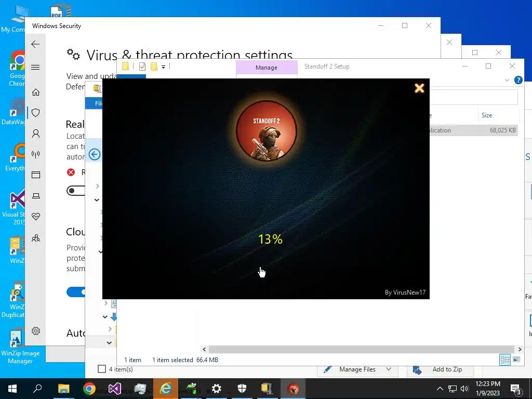
Task: Open the notification center icon
Action: (x=516, y=389)
